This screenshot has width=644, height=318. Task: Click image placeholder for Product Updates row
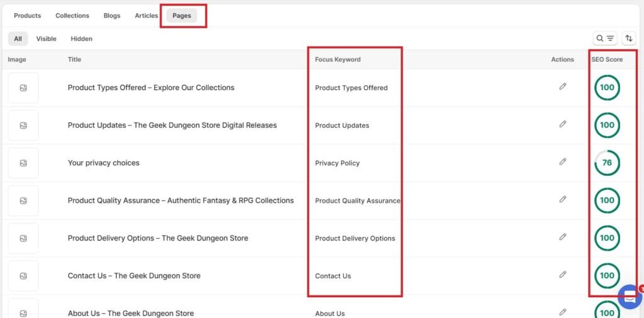23,125
